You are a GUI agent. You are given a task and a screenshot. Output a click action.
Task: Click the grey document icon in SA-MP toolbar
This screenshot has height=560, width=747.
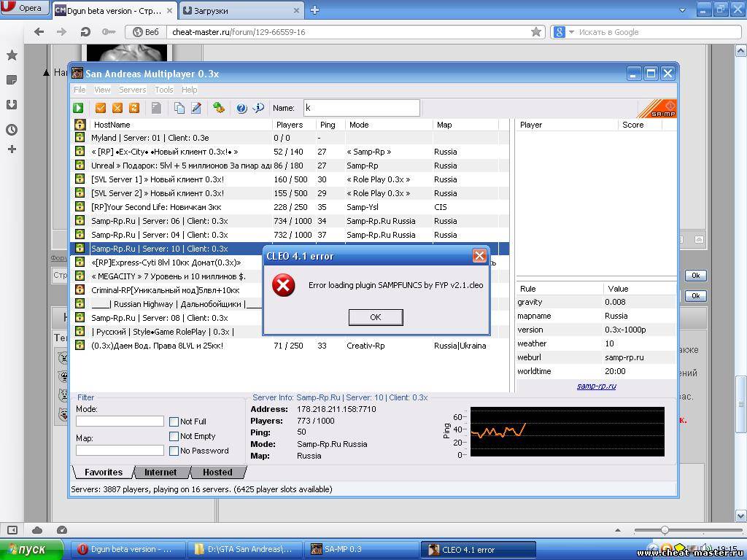(156, 108)
